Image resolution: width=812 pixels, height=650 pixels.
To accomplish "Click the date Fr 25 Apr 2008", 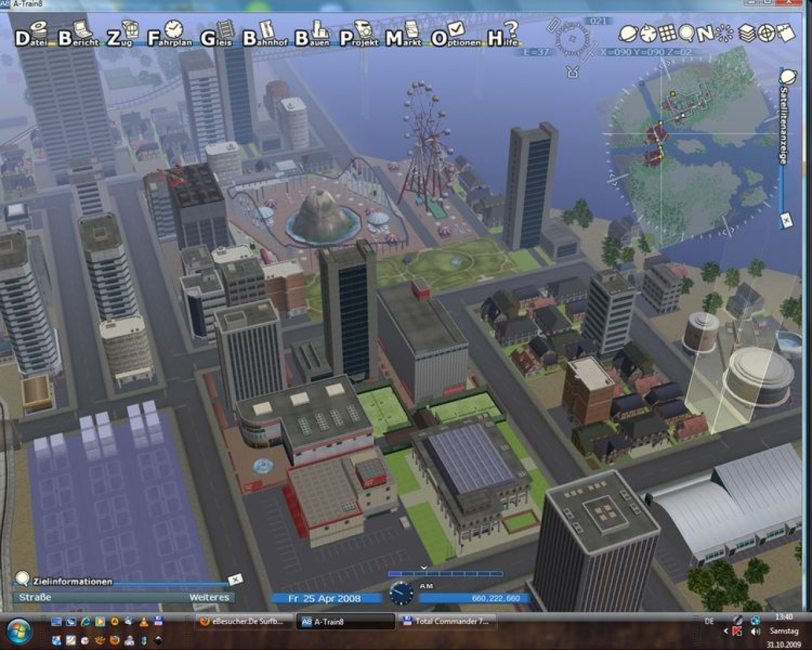I will [x=324, y=598].
